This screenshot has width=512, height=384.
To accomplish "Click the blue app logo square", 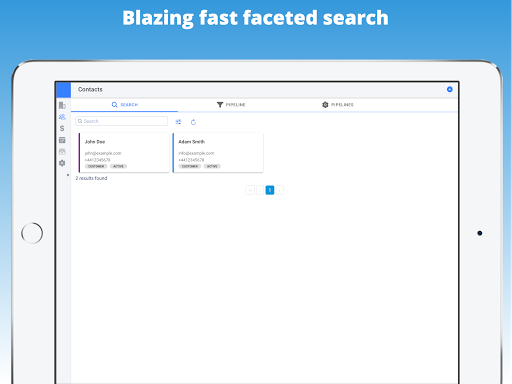I will pos(64,90).
